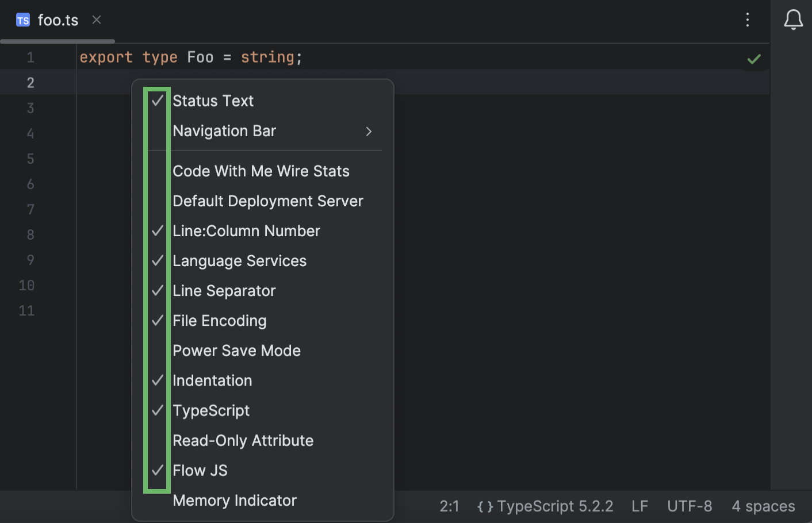Open the notifications bell
812x523 pixels.
click(794, 19)
